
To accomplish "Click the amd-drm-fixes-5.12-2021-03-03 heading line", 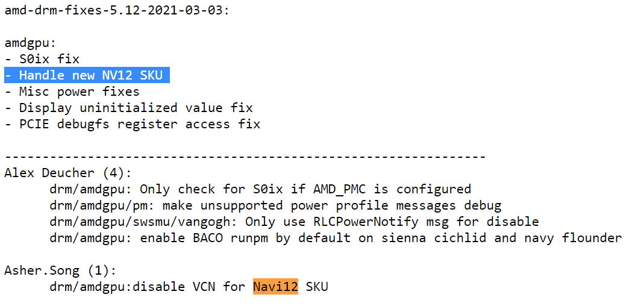I will pos(117,11).
